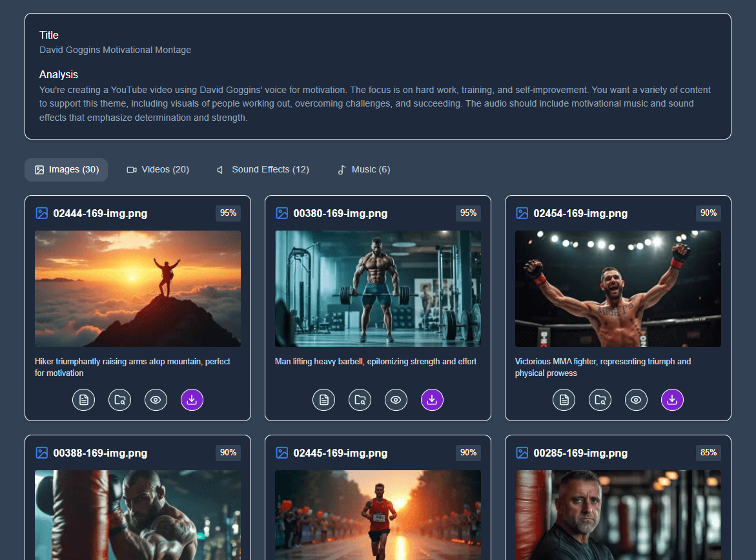This screenshot has height=560, width=756.
Task: Click the barbell lifter gym thumbnail
Action: (x=378, y=289)
